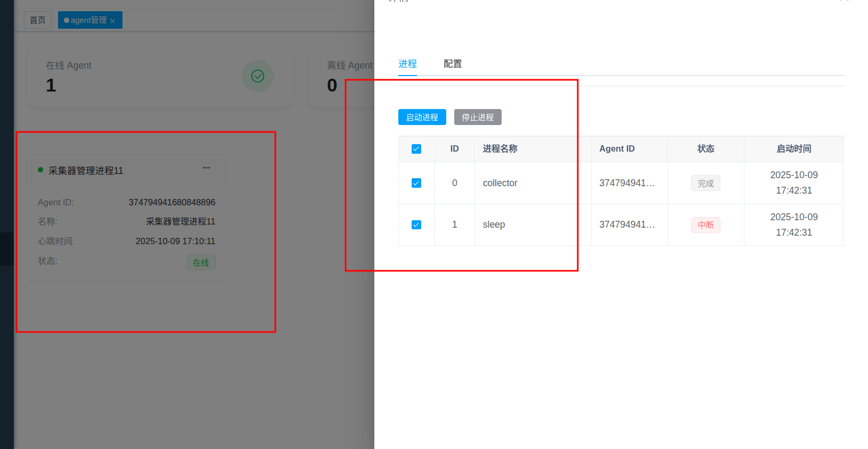Go to the 首页 tab
The width and height of the screenshot is (868, 449).
[x=38, y=20]
